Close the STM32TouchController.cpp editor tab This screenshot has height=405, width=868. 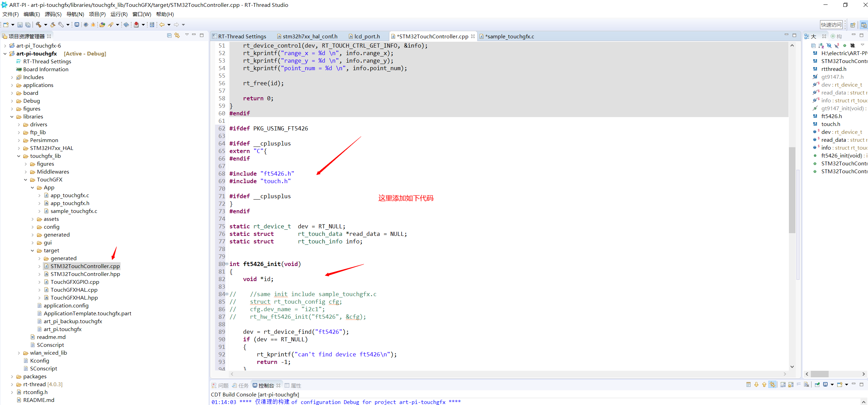(x=473, y=36)
